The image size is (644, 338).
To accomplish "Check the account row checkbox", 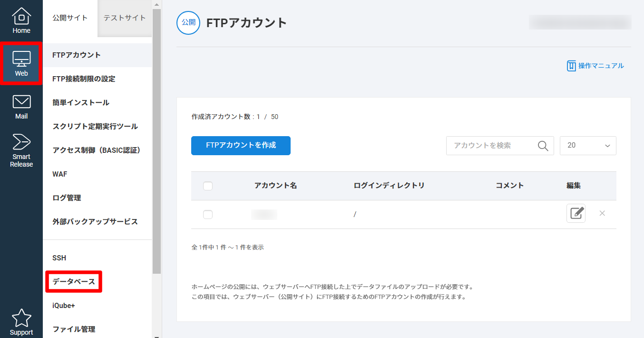I will 208,214.
